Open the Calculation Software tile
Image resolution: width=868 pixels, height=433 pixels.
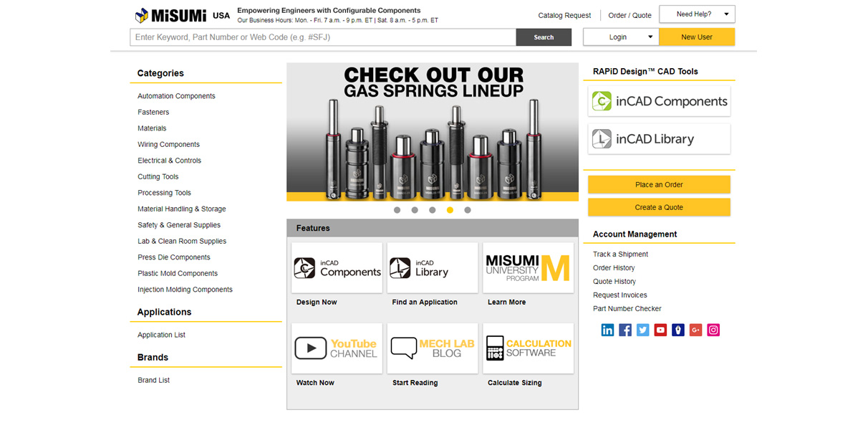tap(528, 348)
